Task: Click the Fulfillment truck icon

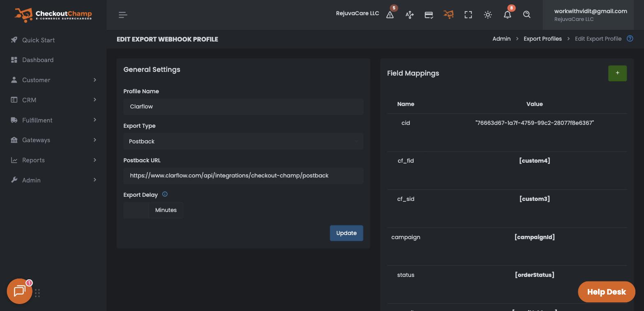Action: pyautogui.click(x=14, y=120)
